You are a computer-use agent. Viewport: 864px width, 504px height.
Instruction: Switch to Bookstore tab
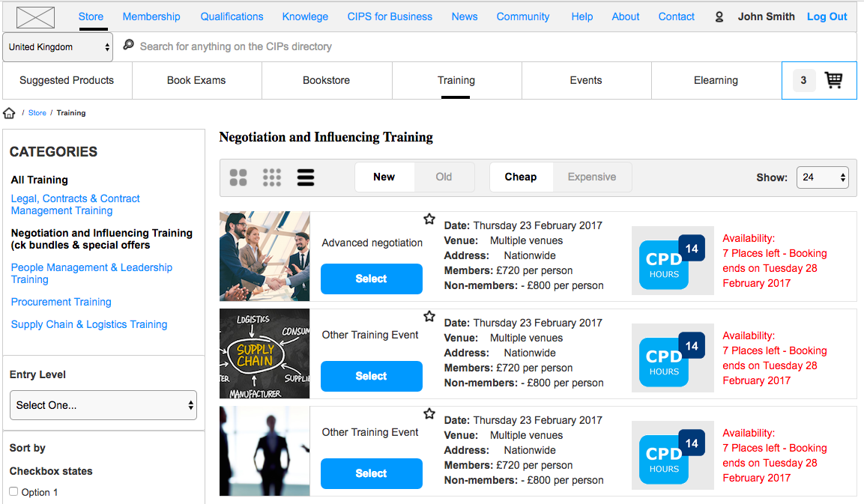pos(327,80)
